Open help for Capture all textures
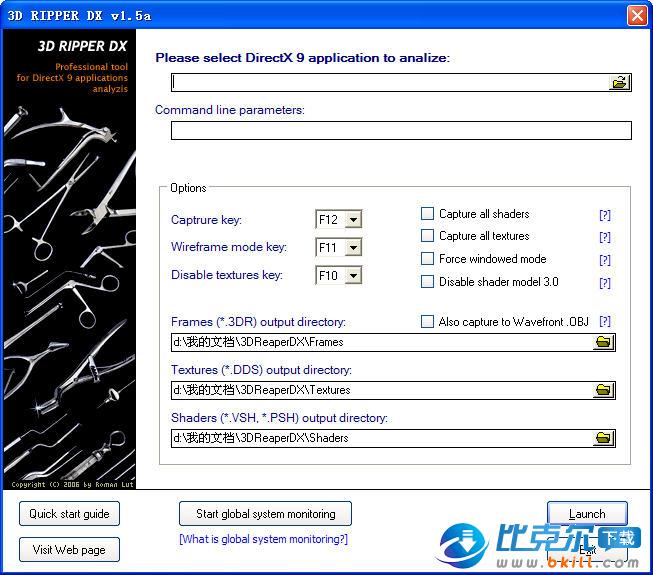Image resolution: width=653 pixels, height=575 pixels. click(x=604, y=237)
